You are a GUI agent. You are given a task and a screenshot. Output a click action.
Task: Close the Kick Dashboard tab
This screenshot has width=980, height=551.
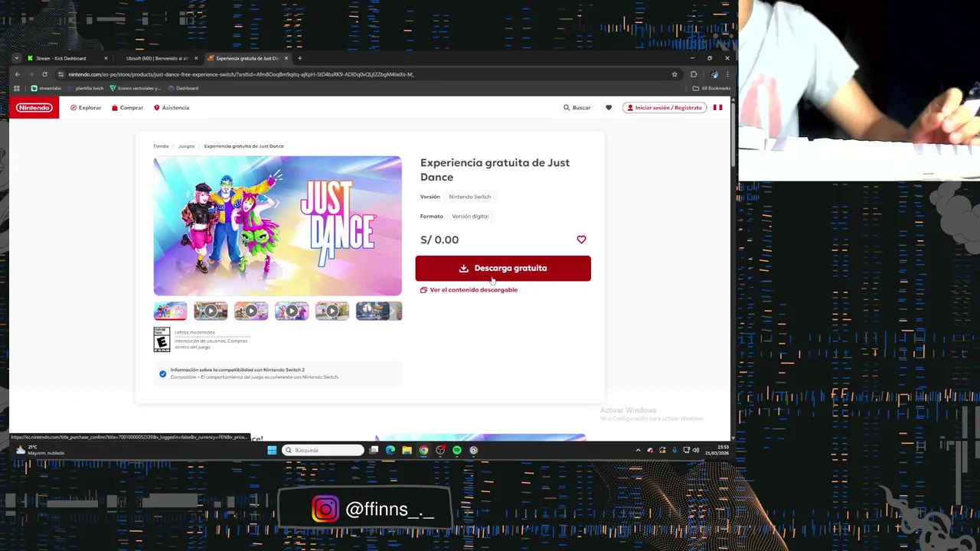coord(106,58)
